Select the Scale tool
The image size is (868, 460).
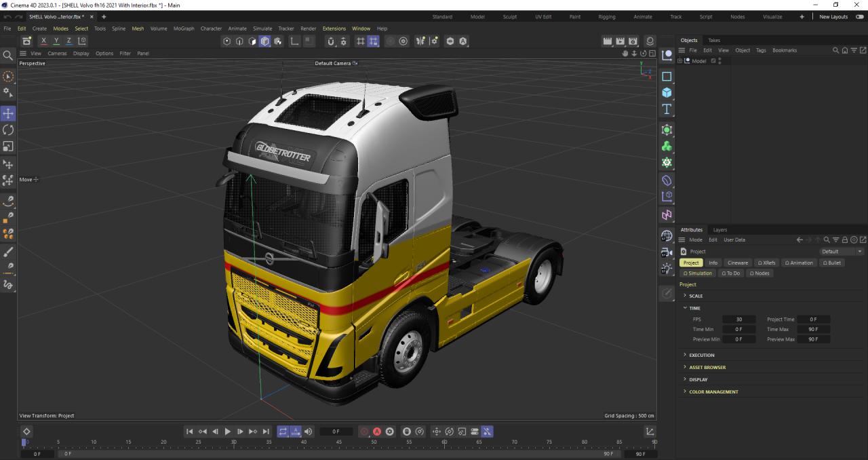(8, 147)
